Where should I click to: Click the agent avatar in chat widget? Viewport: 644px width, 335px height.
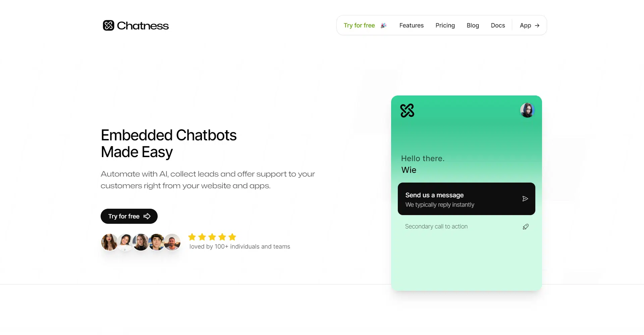(527, 110)
